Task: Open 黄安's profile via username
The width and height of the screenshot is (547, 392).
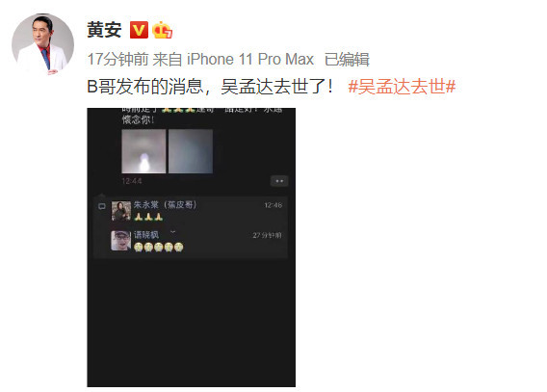Action: 104,30
